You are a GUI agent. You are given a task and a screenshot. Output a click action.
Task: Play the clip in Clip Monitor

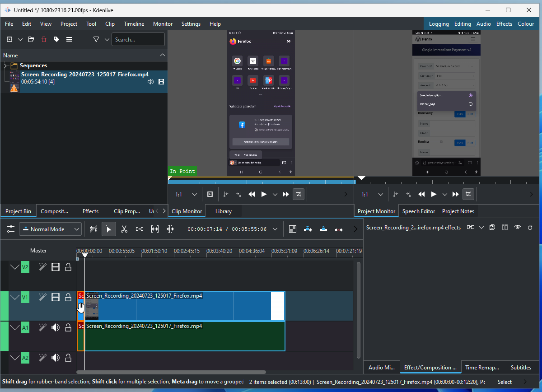(x=264, y=194)
